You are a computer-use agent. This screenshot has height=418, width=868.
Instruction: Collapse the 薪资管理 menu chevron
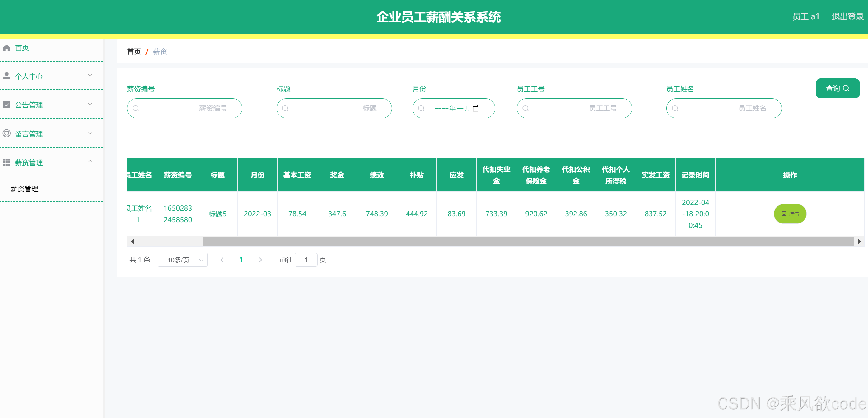point(90,162)
